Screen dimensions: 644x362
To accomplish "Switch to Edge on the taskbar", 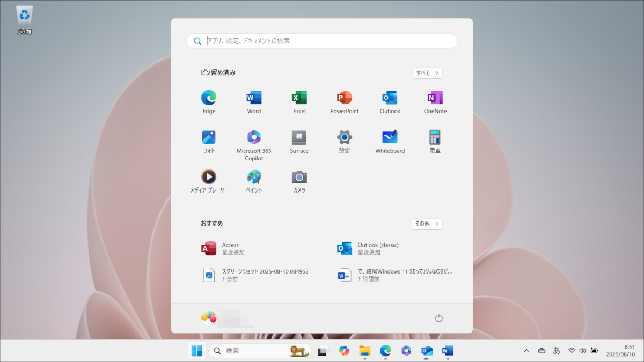I will pyautogui.click(x=385, y=351).
